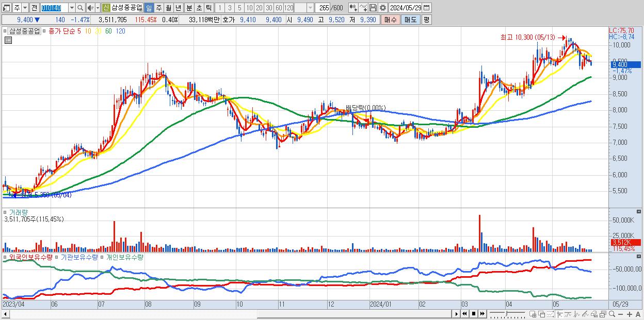The height and width of the screenshot is (320, 644).
Task: Click the zoom magnifier icon at bottom right
Action: (611, 314)
